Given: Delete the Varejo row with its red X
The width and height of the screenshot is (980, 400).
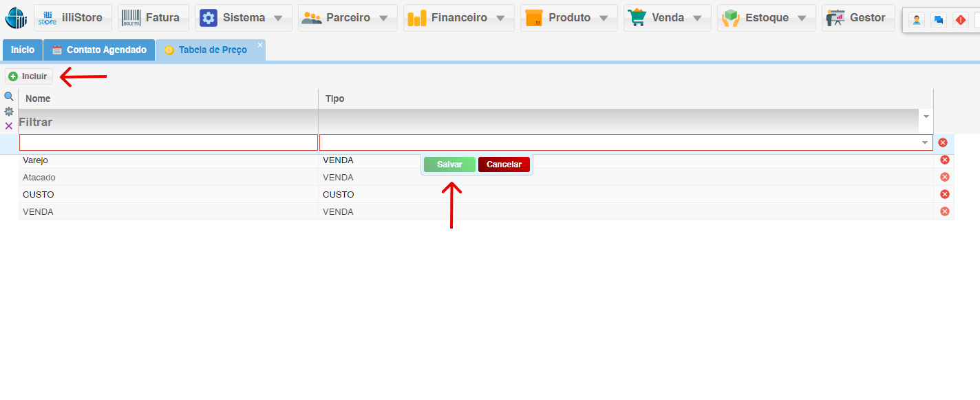Looking at the screenshot, I should [944, 160].
